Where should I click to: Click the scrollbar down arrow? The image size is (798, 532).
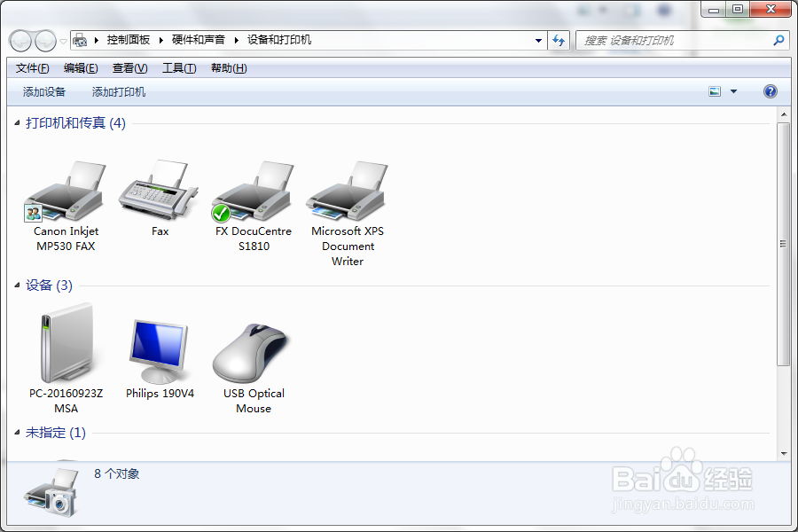pyautogui.click(x=783, y=454)
